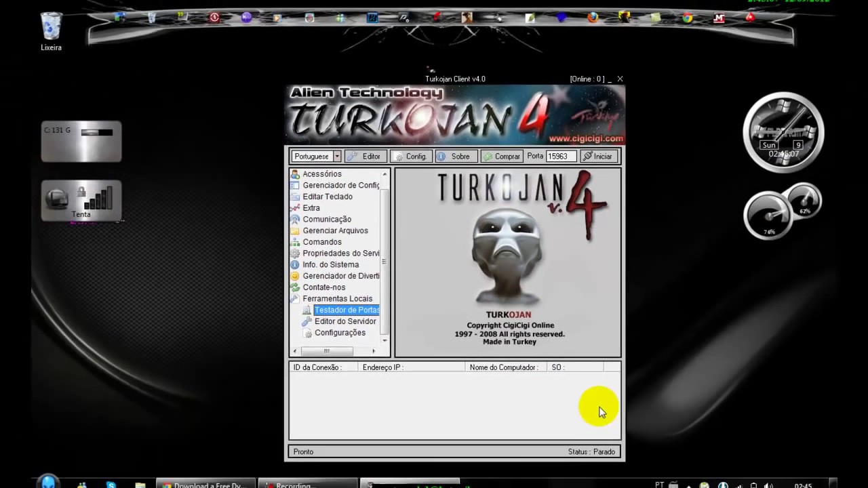Click the network signal gadget
The height and width of the screenshot is (488, 868).
pyautogui.click(x=81, y=201)
